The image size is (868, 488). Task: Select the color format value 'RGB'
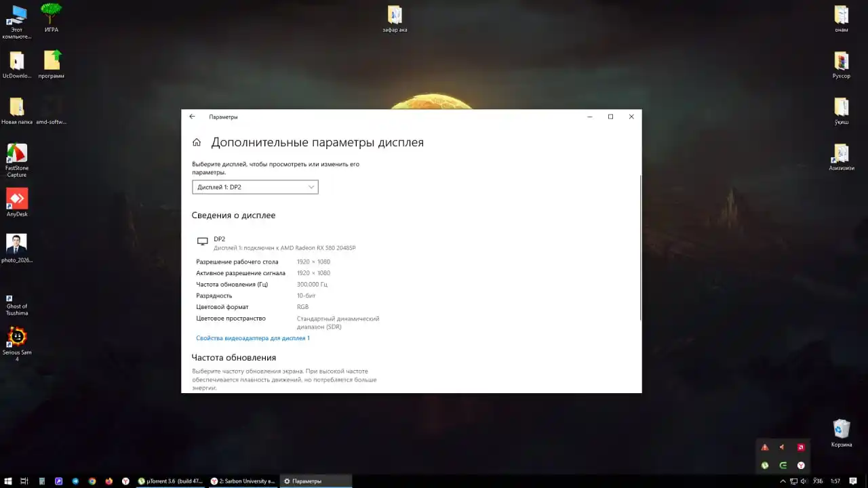coord(302,307)
